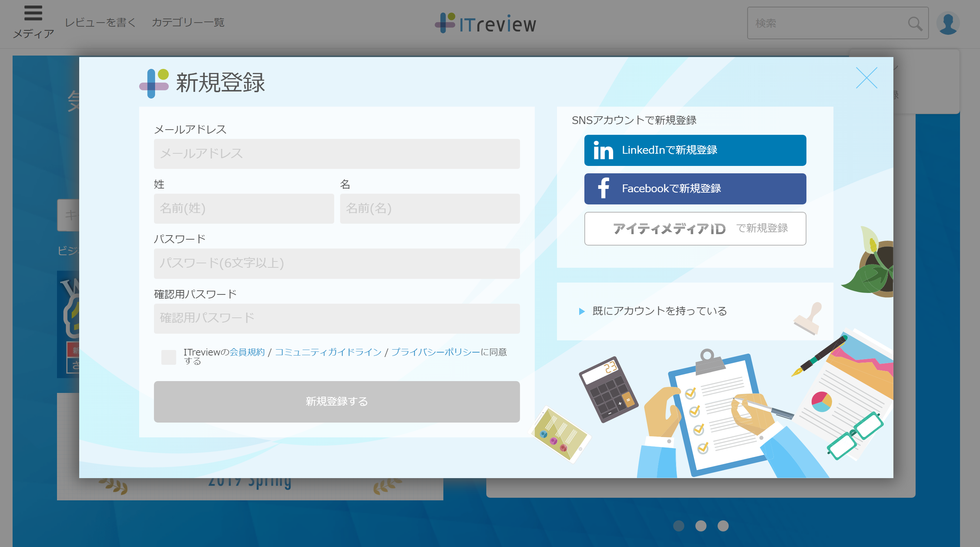
Task: Select the first carousel dot
Action: click(x=678, y=526)
